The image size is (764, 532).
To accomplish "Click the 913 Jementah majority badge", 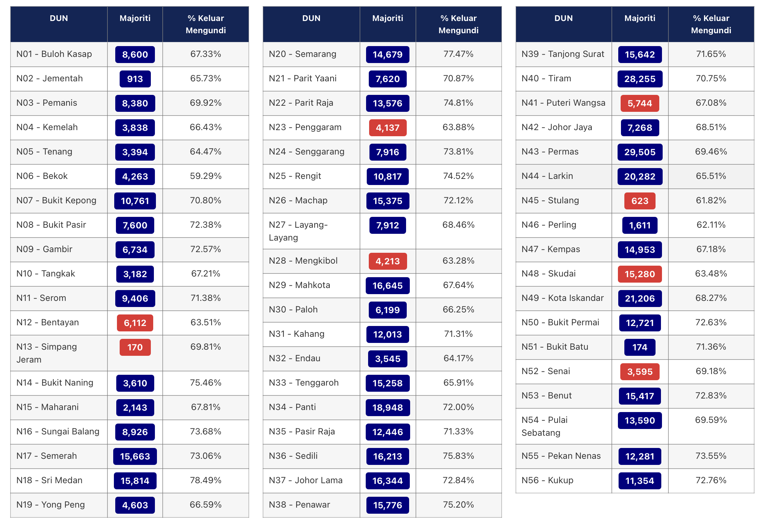I will (135, 79).
